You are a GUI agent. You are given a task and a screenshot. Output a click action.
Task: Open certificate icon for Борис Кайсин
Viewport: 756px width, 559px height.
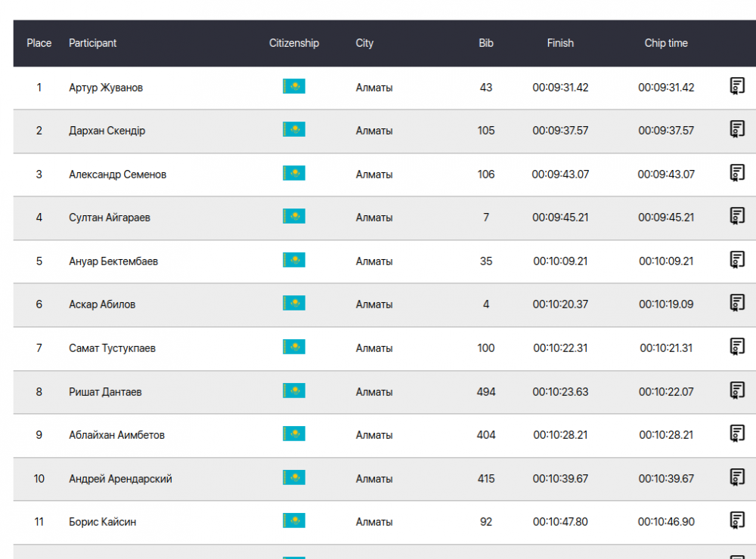(x=737, y=520)
